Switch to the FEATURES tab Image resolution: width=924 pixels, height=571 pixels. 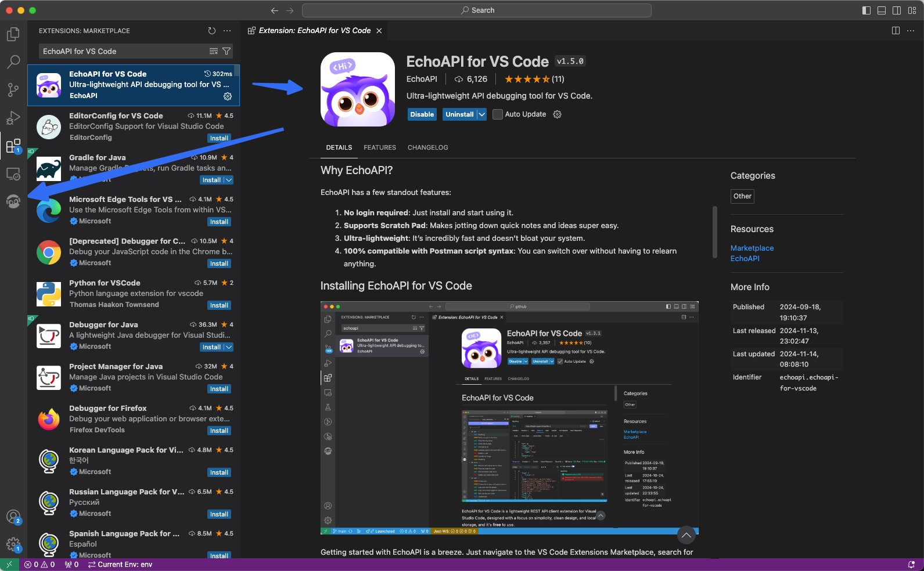pos(380,147)
